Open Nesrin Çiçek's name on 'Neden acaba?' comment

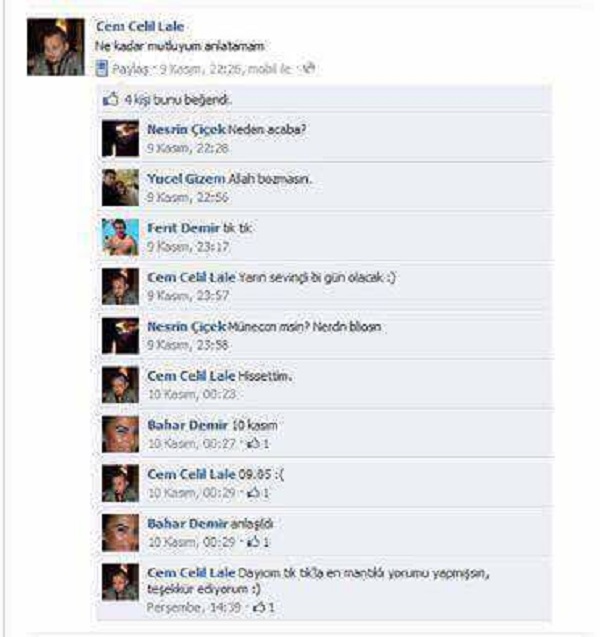point(186,130)
